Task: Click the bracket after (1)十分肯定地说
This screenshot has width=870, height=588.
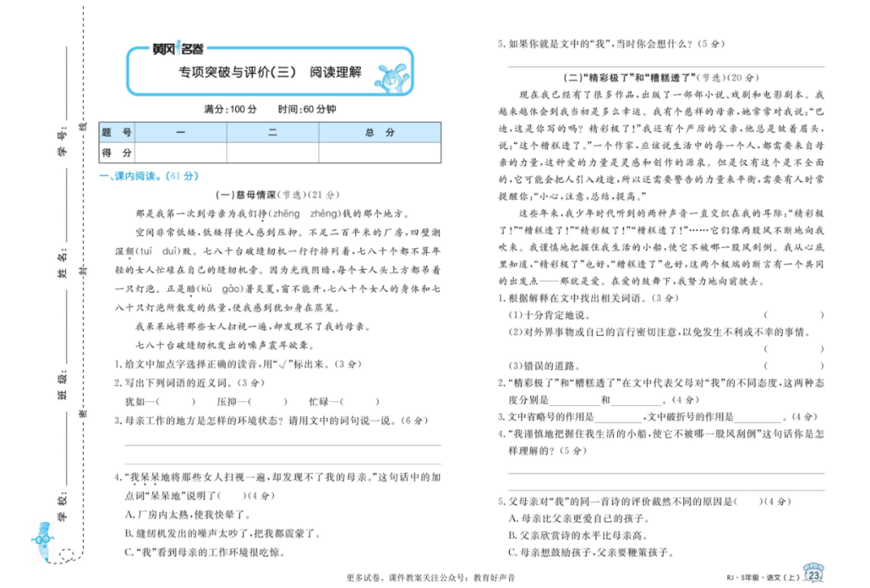Action: point(793,315)
